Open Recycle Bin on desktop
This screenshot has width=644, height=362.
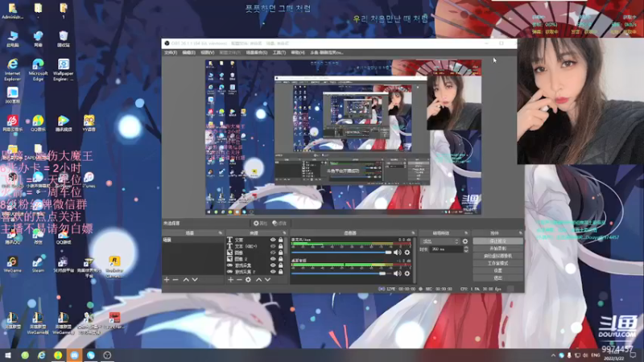click(x=64, y=39)
